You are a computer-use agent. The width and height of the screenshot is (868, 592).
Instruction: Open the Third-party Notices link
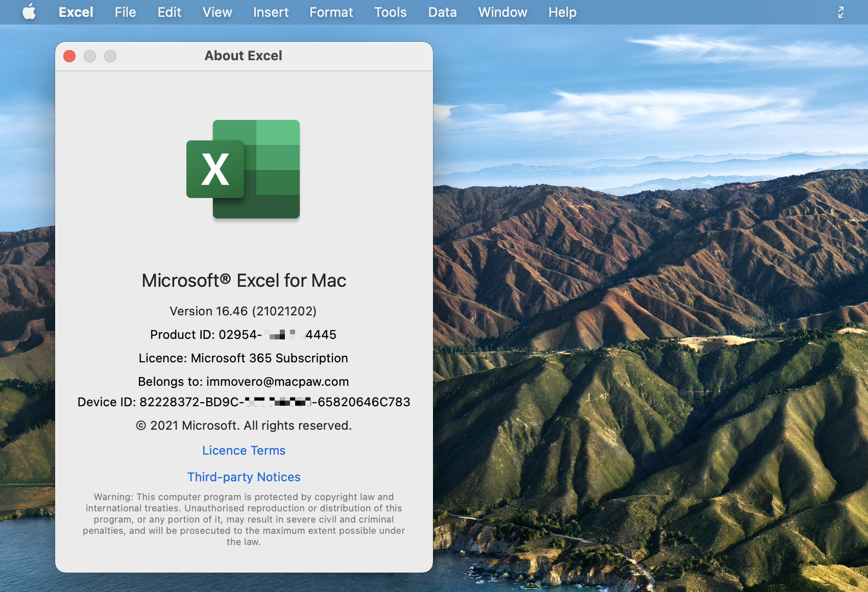[x=244, y=477]
